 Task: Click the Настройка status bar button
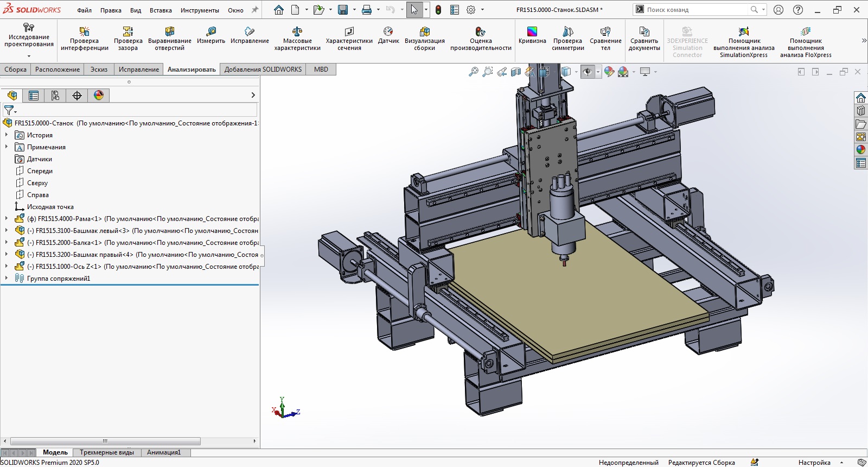click(814, 463)
